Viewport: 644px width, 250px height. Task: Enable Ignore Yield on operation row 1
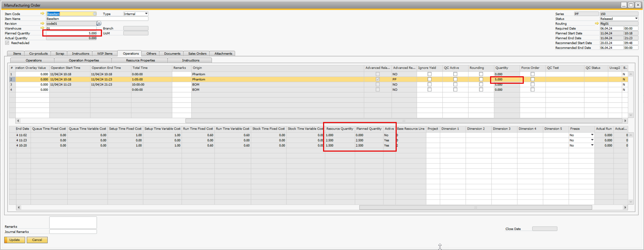tap(430, 74)
